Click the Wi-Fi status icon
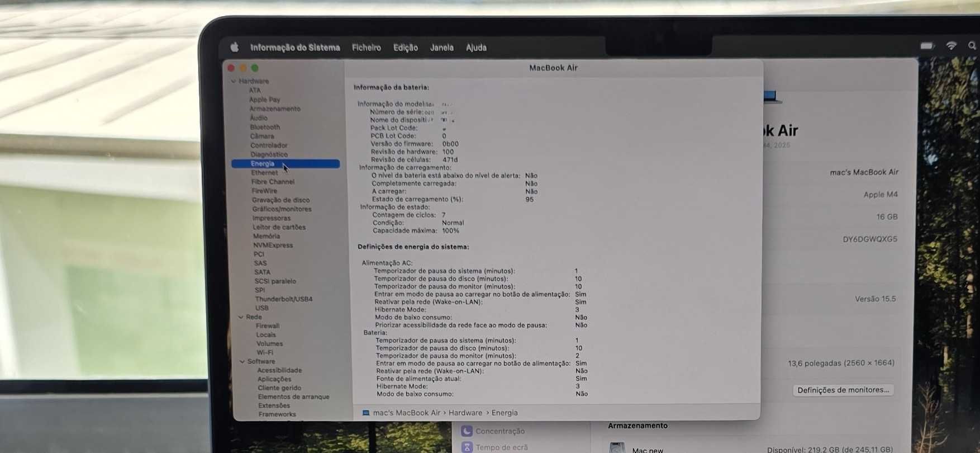The image size is (980, 453). click(x=952, y=46)
